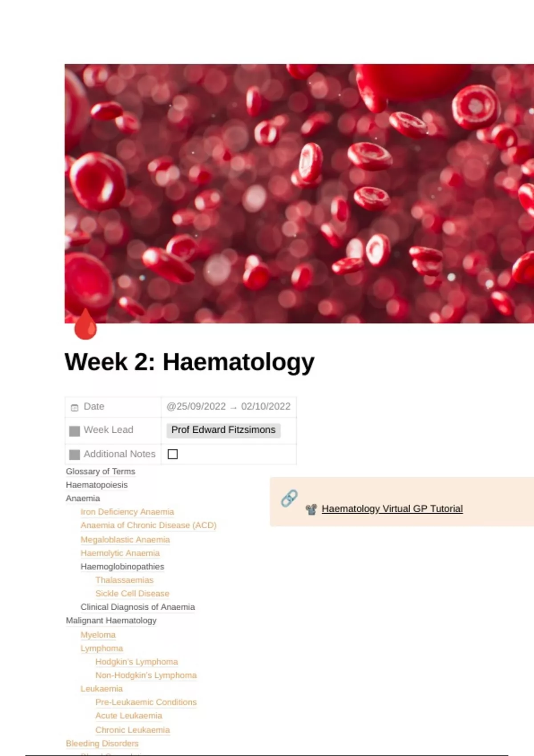534x756 pixels.
Task: Navigate to Sickle Cell Disease section
Action: click(132, 594)
